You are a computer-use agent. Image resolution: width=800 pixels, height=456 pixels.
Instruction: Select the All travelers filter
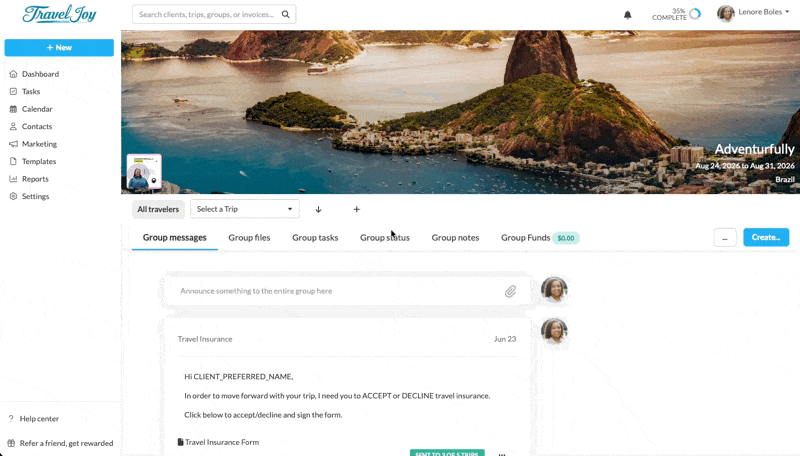pos(158,210)
